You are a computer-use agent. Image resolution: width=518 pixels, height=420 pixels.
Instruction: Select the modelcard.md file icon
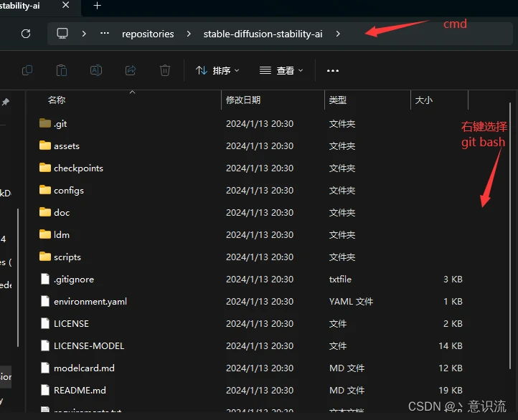(45, 368)
